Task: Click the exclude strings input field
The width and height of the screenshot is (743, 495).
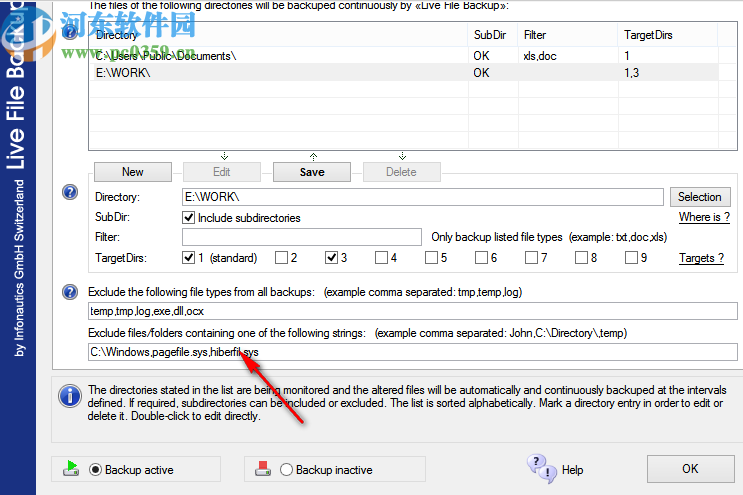Action: 413,352
